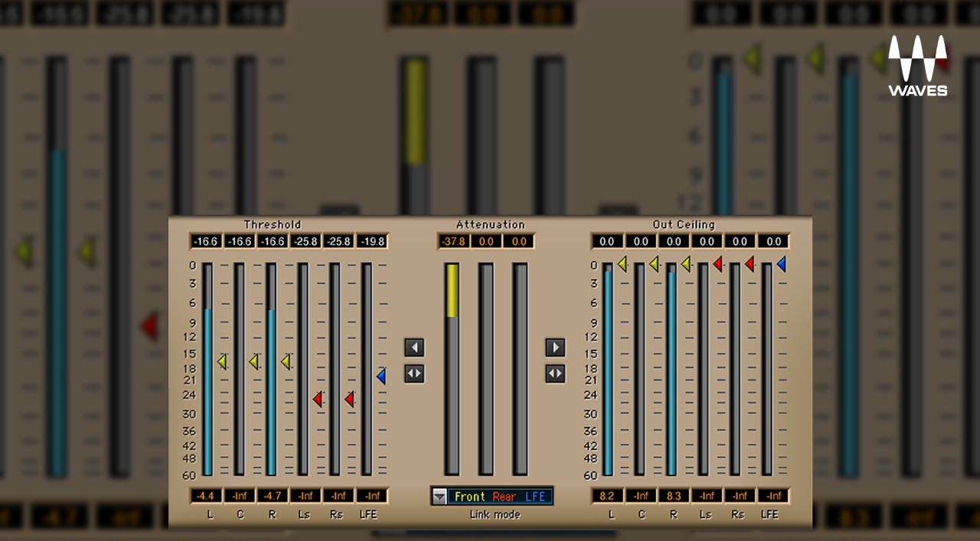The image size is (980, 541).
Task: Select LFE in Link mode display
Action: point(535,497)
